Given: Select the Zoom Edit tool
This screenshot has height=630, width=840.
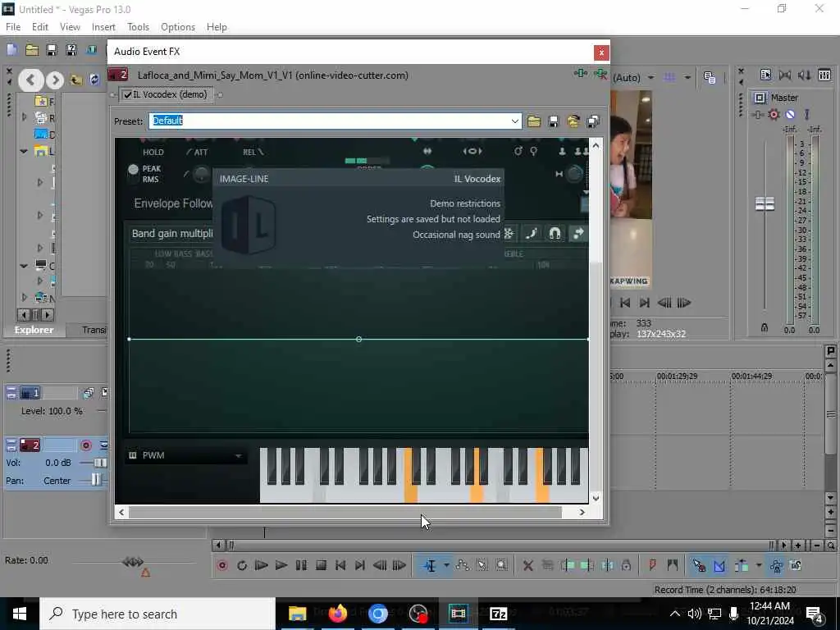Looking at the screenshot, I should pyautogui.click(x=501, y=565).
